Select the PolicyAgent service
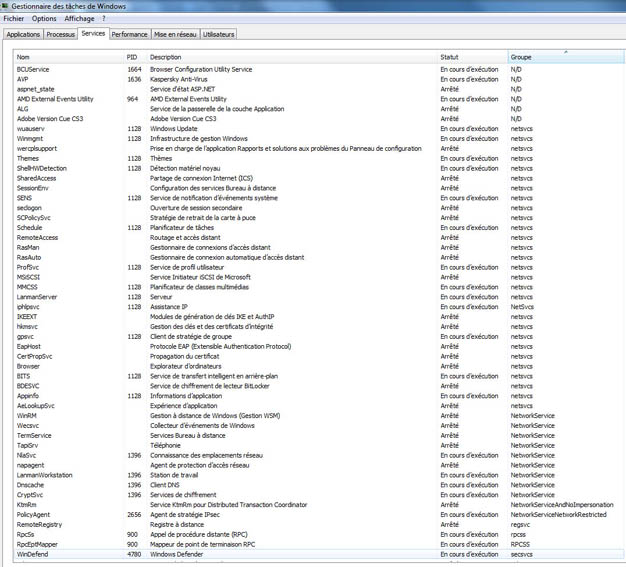This screenshot has width=626, height=567. [x=319, y=515]
